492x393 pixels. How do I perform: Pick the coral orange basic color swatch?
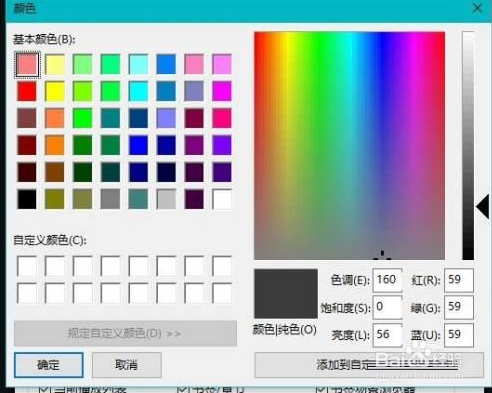tap(55, 118)
